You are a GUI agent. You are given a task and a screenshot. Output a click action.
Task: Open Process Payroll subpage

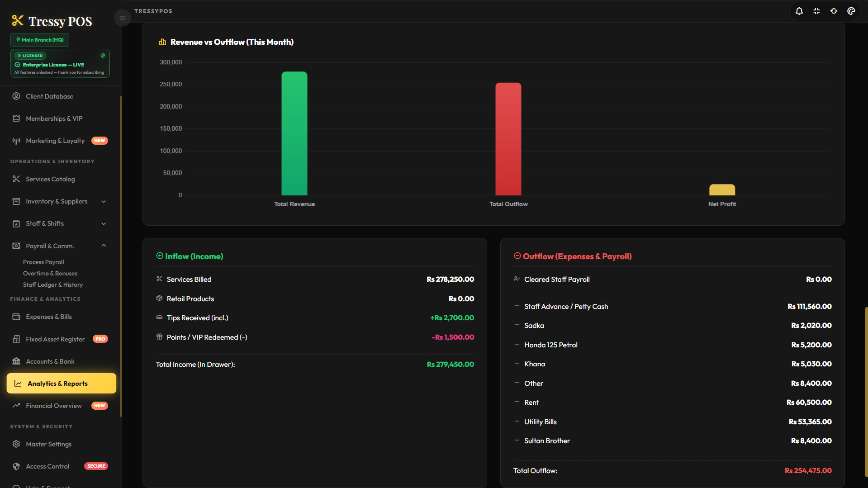(43, 262)
